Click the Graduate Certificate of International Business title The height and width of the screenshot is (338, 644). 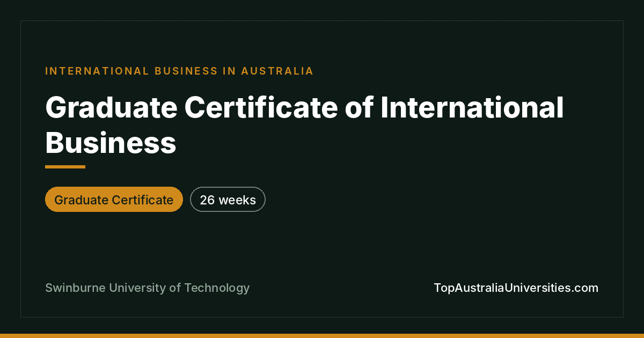click(304, 126)
